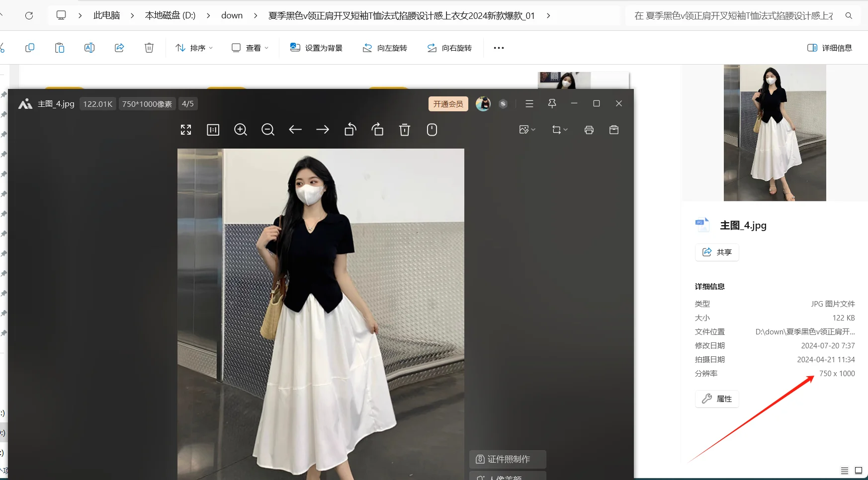Open the print icon in the viewer toolbar
868x480 pixels.
pyautogui.click(x=589, y=130)
